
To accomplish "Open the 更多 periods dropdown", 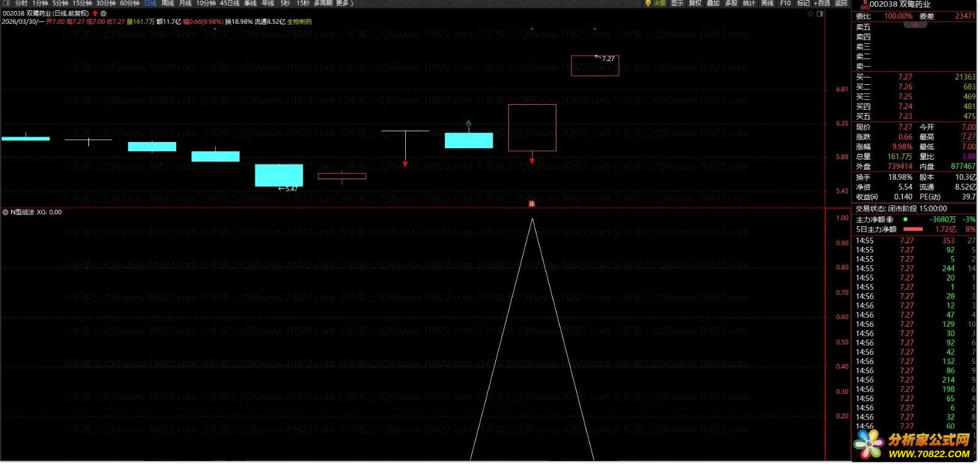I will pyautogui.click(x=343, y=4).
